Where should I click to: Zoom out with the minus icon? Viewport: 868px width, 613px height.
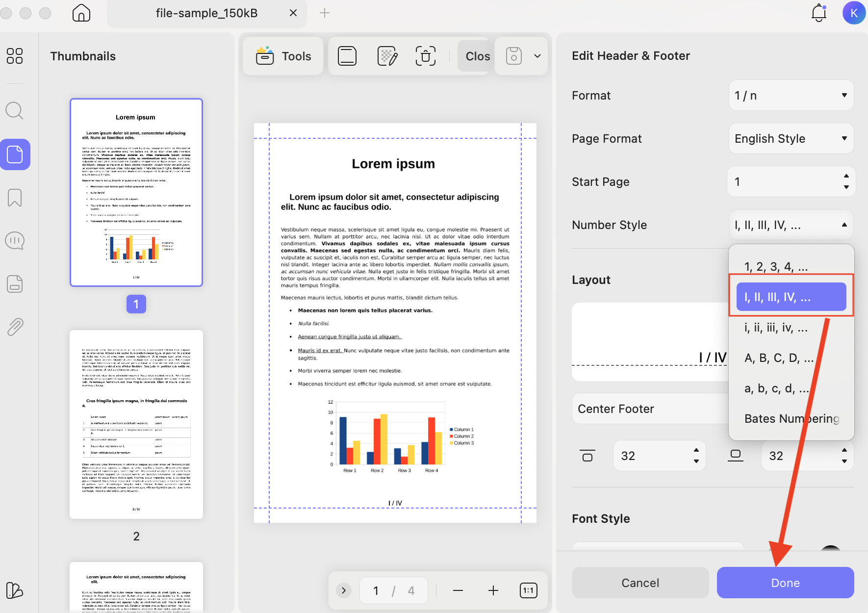click(458, 590)
